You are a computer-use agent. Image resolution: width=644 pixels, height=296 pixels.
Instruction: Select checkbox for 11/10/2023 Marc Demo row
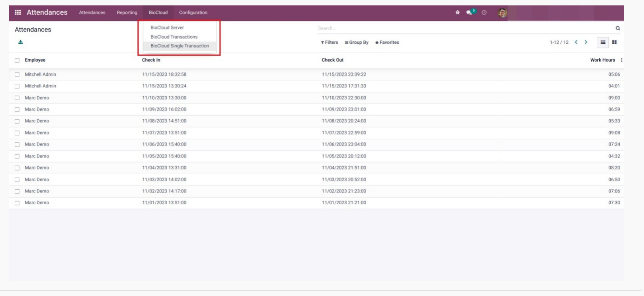[x=17, y=98]
